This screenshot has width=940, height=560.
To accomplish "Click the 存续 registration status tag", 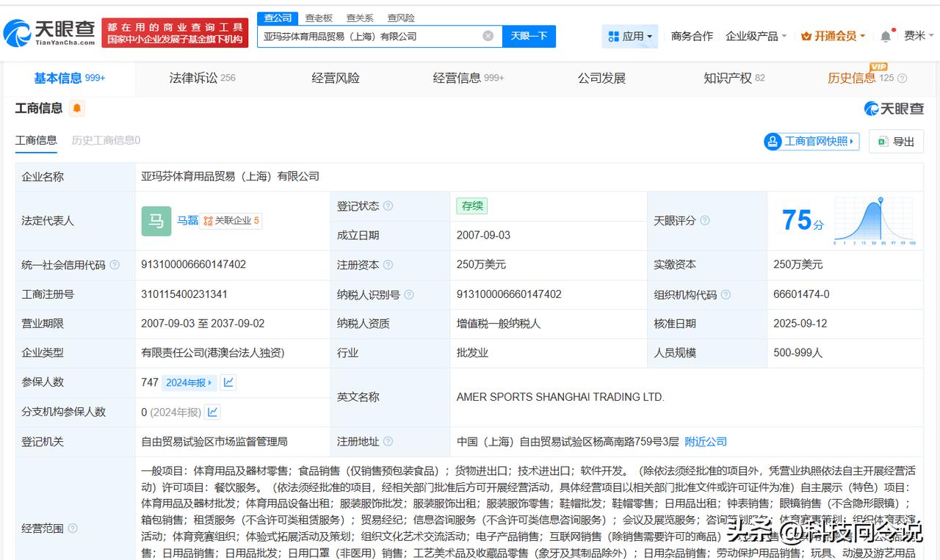I will click(x=472, y=206).
